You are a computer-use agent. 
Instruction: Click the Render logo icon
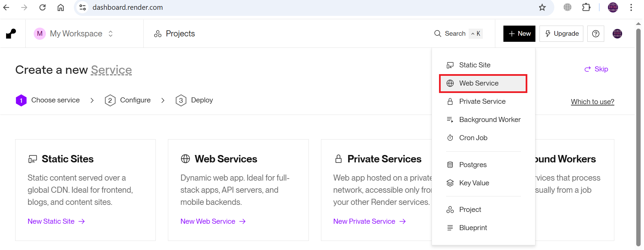click(x=11, y=34)
